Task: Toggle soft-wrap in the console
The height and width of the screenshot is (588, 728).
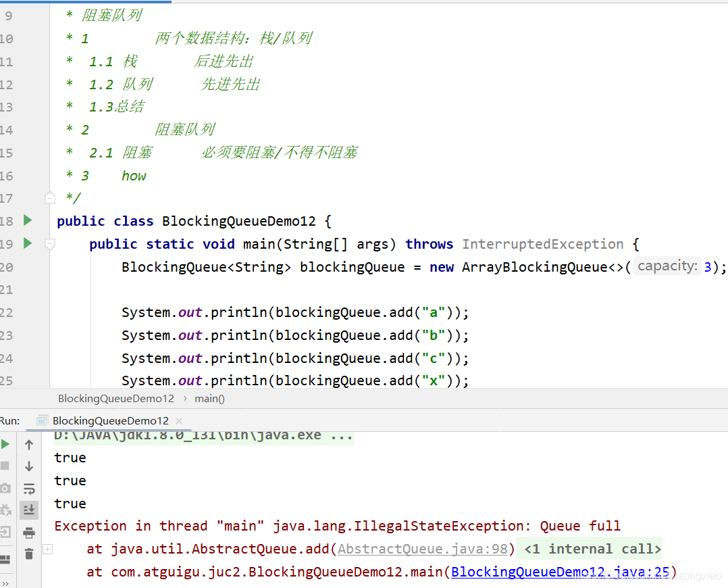Action: pos(29,489)
